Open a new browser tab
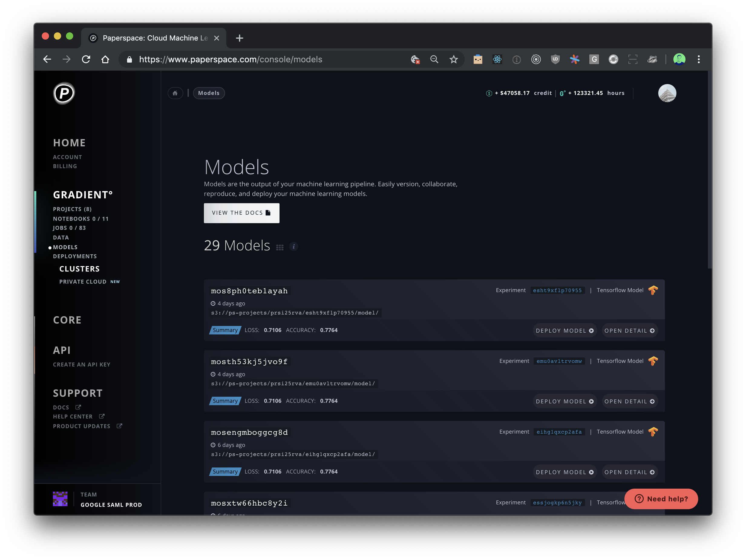 point(240,38)
